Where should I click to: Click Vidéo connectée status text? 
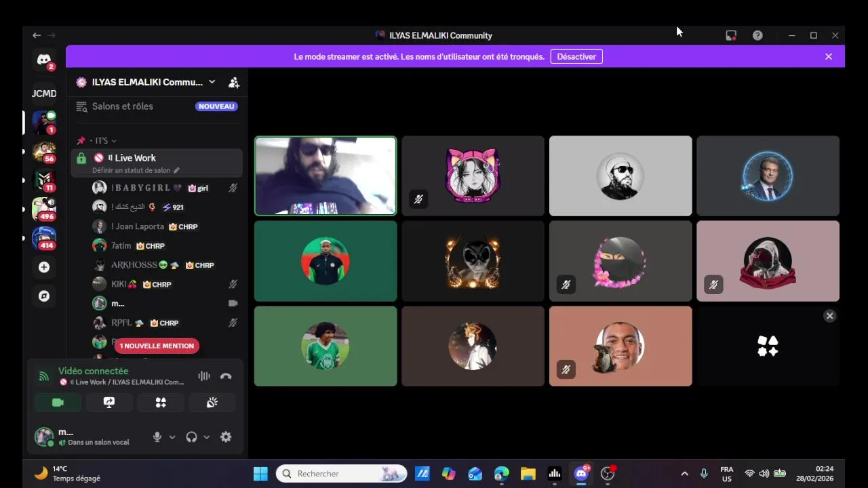pyautogui.click(x=93, y=371)
